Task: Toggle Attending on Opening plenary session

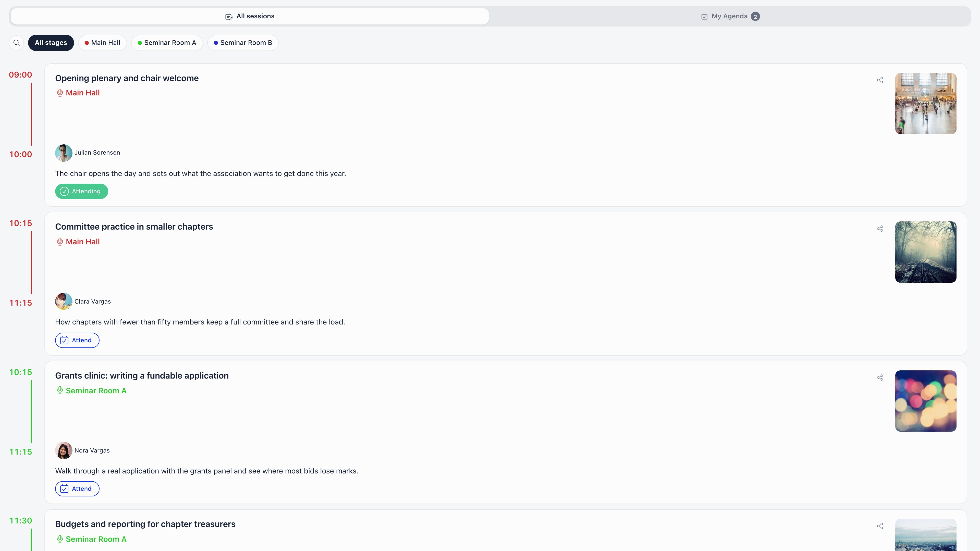Action: pos(81,191)
